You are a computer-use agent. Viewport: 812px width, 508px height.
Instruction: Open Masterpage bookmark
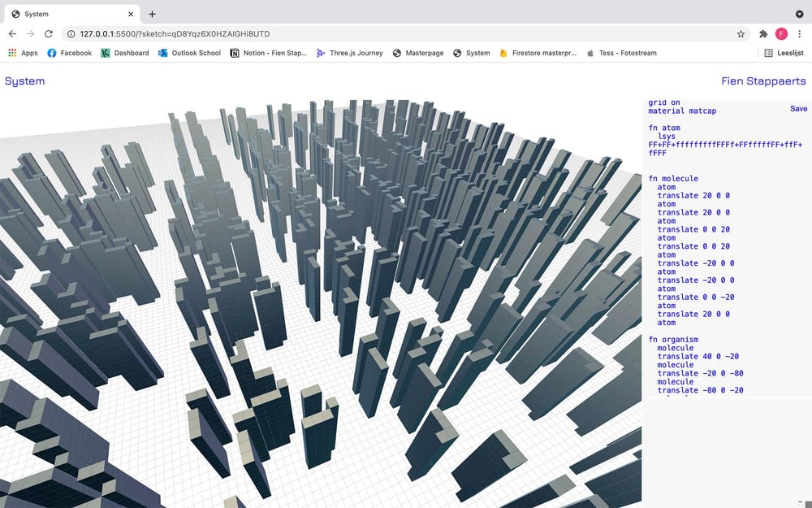click(x=418, y=53)
